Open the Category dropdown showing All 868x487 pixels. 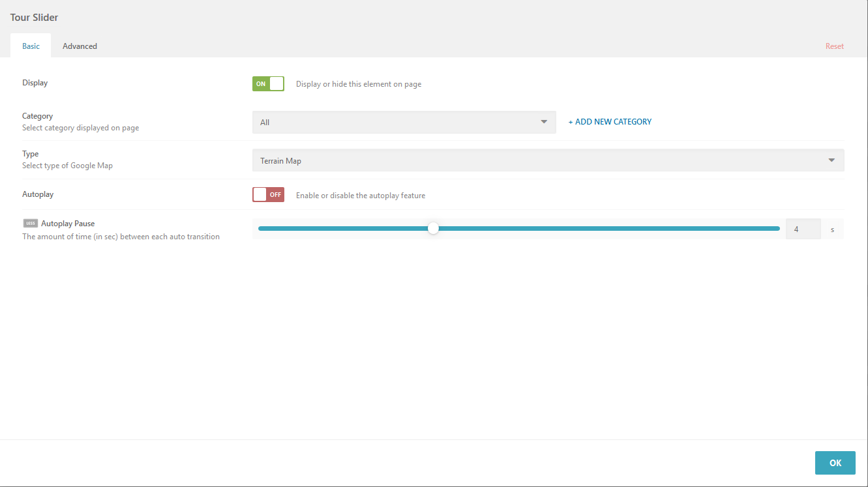coord(404,122)
